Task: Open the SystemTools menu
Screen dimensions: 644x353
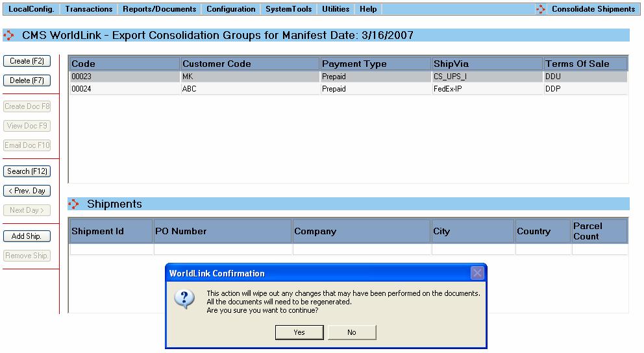Action: 288,9
